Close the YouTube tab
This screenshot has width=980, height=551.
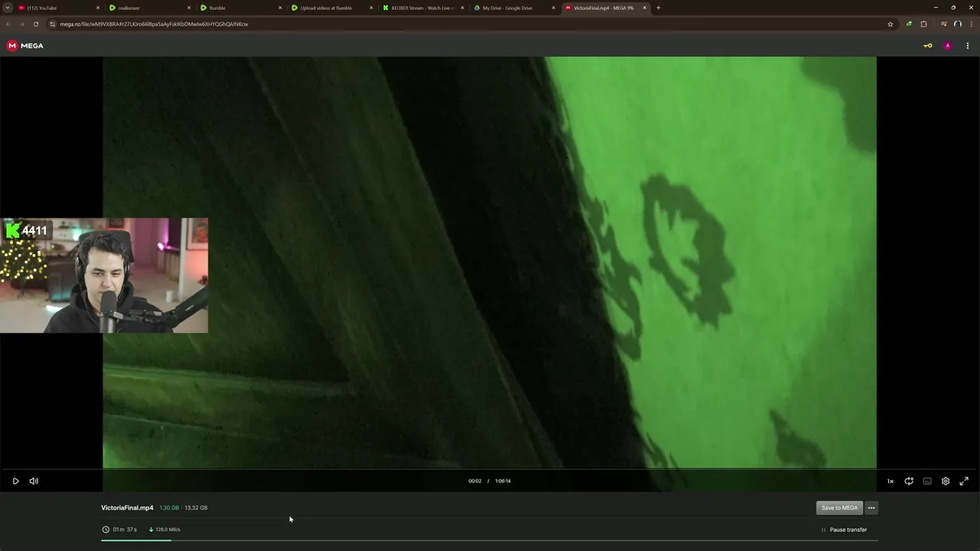click(98, 8)
